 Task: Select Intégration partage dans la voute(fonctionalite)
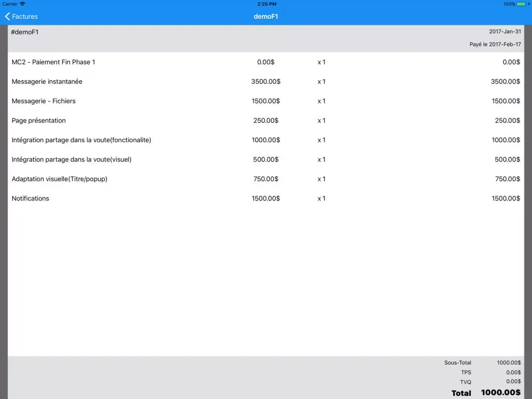coord(81,140)
